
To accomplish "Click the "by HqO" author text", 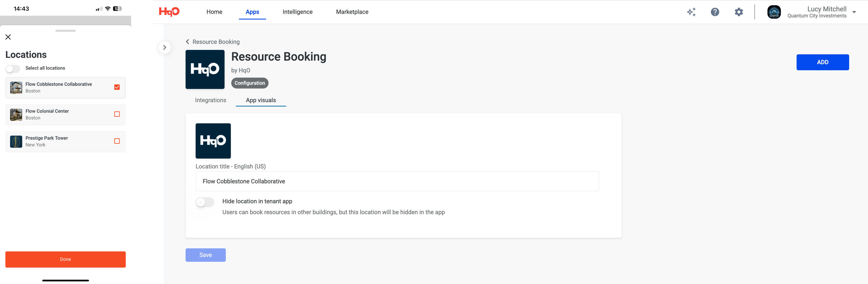I will click(241, 70).
